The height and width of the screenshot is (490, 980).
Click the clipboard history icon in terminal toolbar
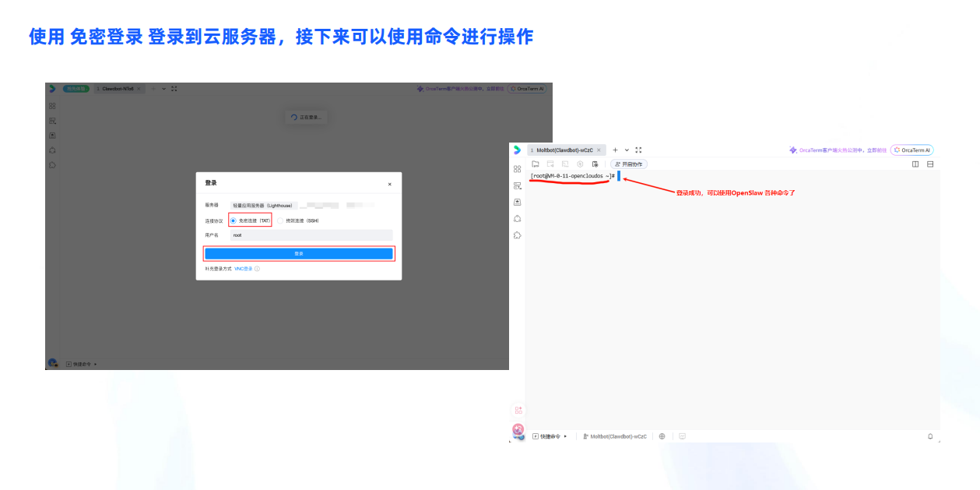(595, 164)
